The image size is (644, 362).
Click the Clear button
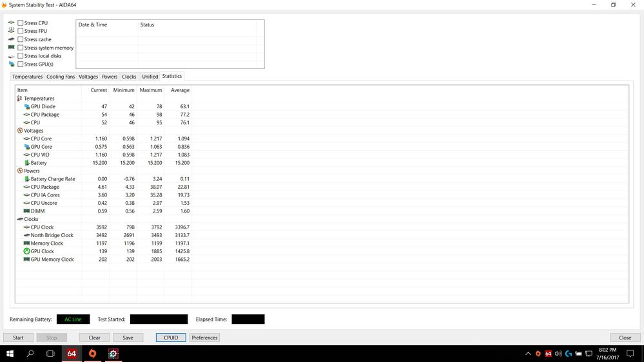[x=95, y=338]
